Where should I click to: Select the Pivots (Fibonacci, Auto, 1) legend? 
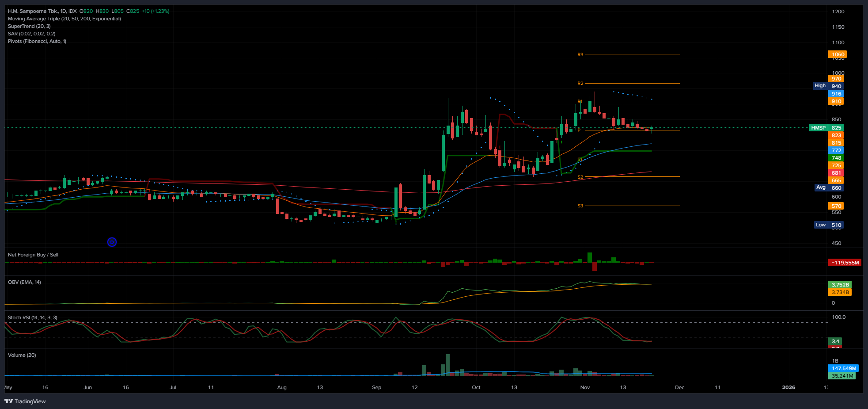(37, 41)
